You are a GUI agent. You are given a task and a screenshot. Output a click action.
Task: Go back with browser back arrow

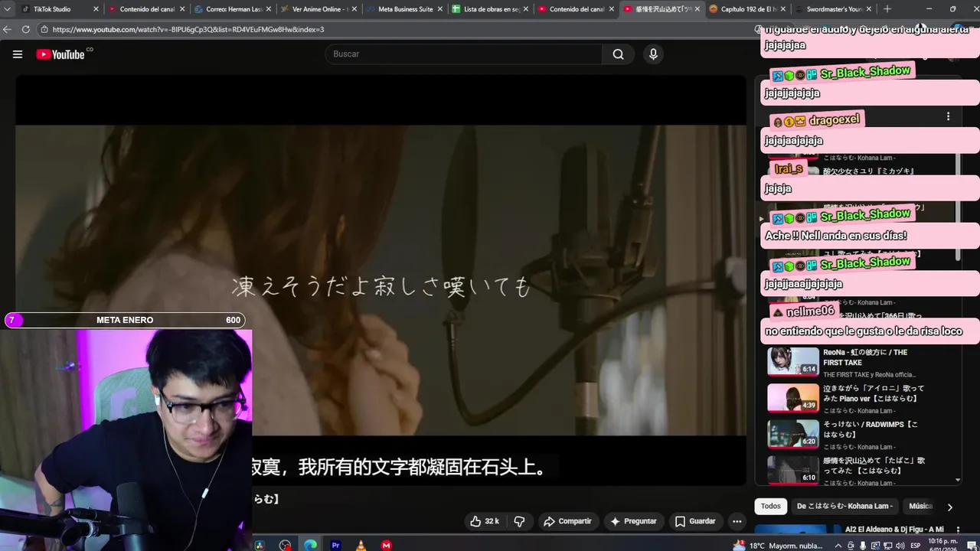click(x=8, y=29)
